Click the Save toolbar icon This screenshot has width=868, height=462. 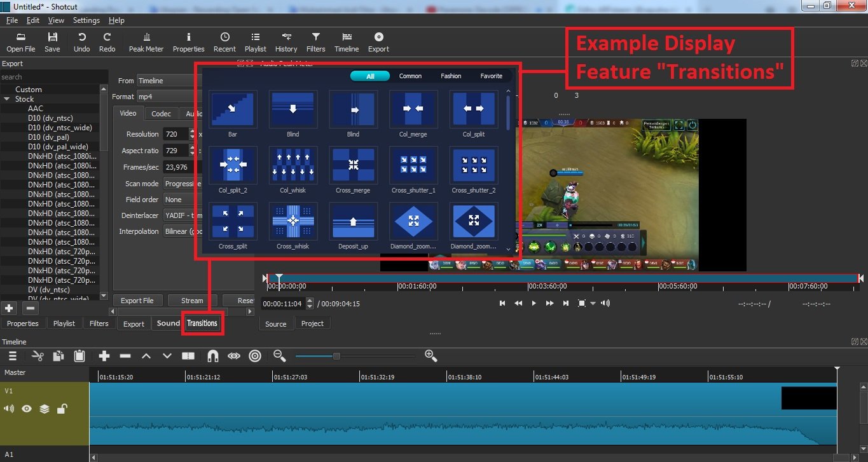(x=52, y=42)
